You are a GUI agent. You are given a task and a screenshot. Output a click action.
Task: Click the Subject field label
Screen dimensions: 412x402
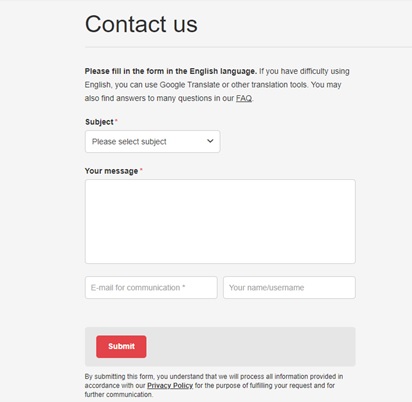(x=99, y=122)
